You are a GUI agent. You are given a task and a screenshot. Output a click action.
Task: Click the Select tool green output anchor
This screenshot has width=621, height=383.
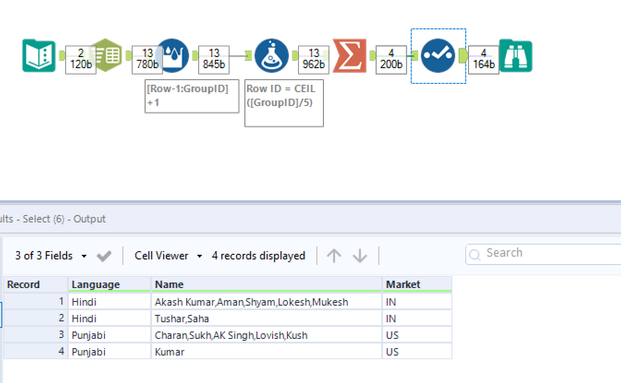click(x=463, y=55)
